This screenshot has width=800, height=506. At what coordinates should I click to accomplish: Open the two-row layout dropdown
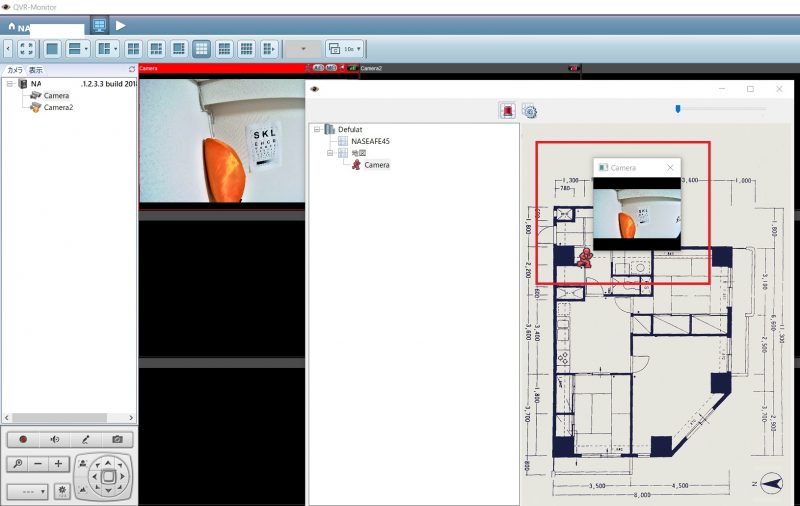pyautogui.click(x=78, y=49)
